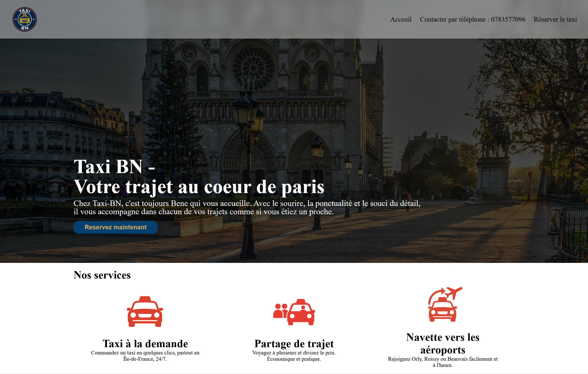This screenshot has height=374, width=588.
Task: Click the Navette vers les aéroports heading
Action: (x=442, y=343)
